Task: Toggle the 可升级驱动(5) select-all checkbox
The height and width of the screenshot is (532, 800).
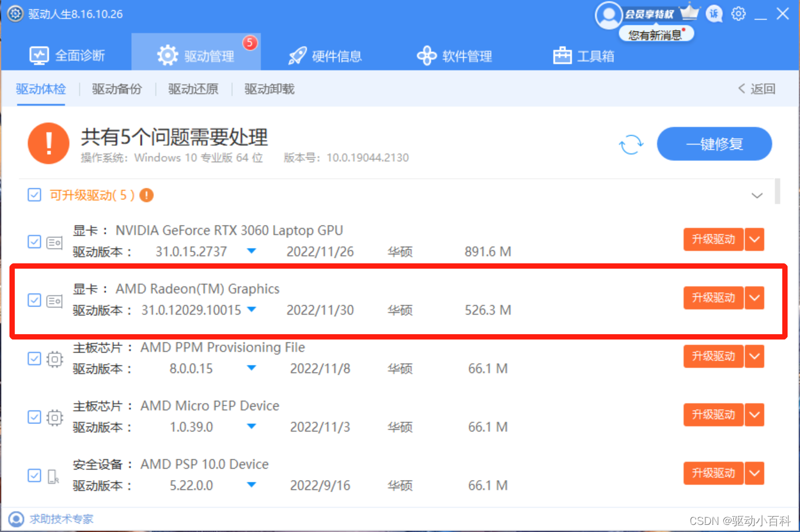Action: tap(34, 195)
